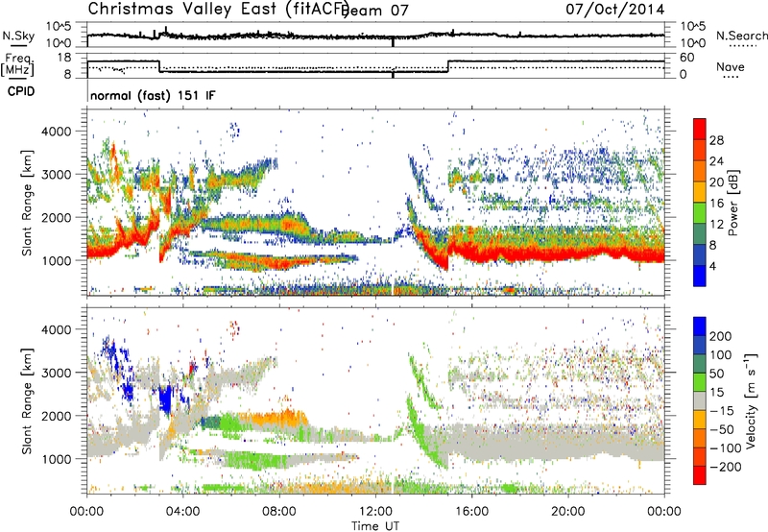Image resolution: width=768 pixels, height=532 pixels.
Task: Select the "Freq. [MHz]" axis label
Action: tap(18, 65)
